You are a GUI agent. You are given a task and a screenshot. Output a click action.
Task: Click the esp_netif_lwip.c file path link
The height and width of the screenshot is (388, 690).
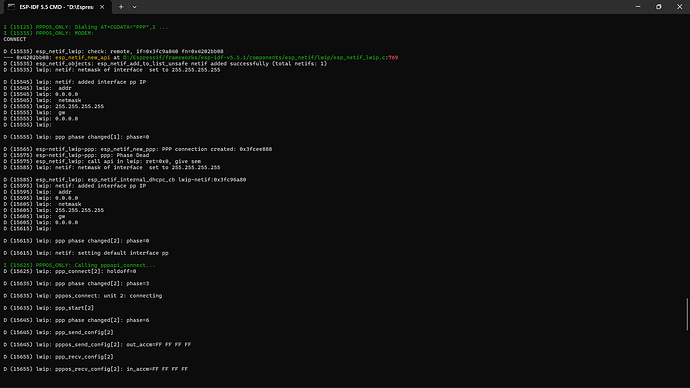tap(255, 58)
